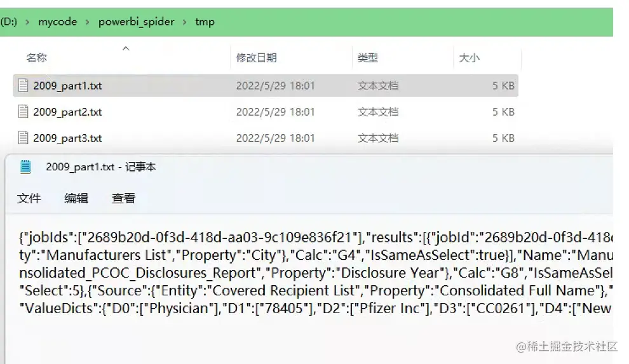Click the 5 KB size of 2009_part1.txt
Screen dimensions: 629x364
(x=503, y=86)
